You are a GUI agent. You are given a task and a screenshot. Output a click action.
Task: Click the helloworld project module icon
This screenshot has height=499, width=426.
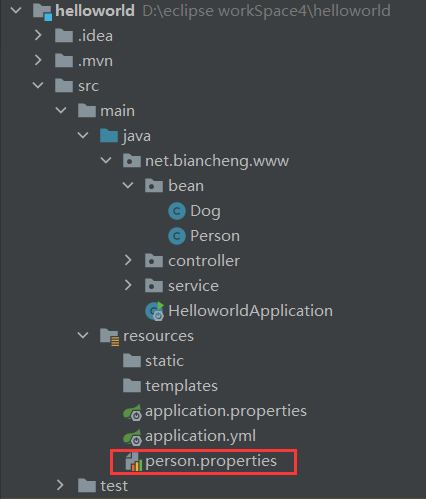tap(42, 12)
